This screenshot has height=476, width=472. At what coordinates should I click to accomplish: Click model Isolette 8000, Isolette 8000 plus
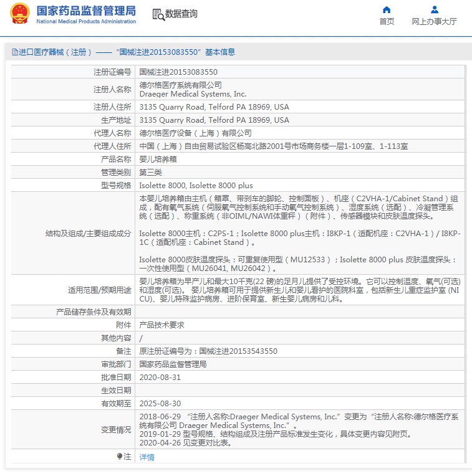pyautogui.click(x=196, y=185)
